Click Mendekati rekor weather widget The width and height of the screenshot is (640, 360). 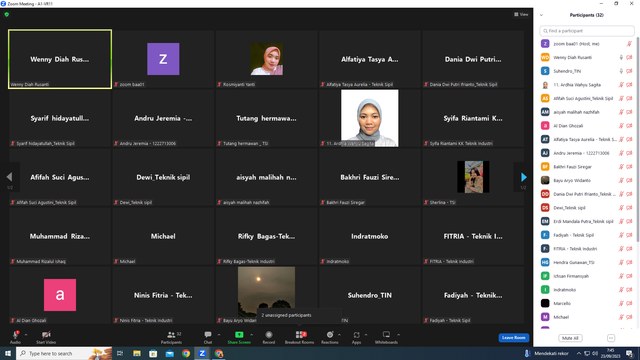547,353
